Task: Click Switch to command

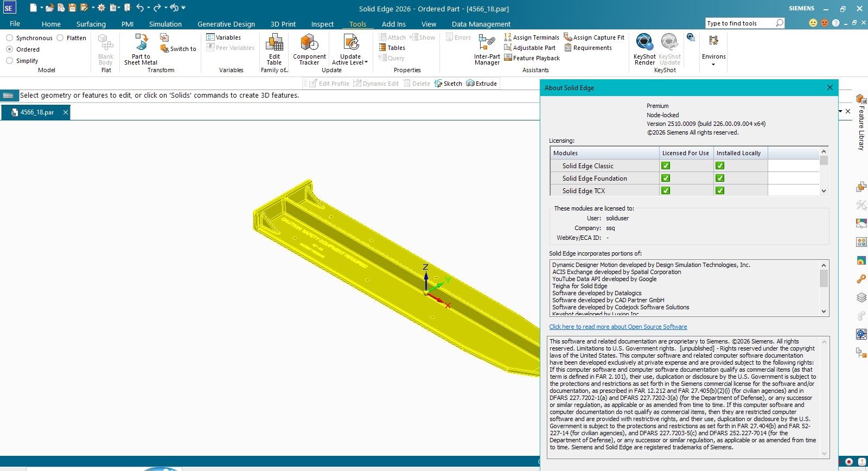Action: coord(178,49)
